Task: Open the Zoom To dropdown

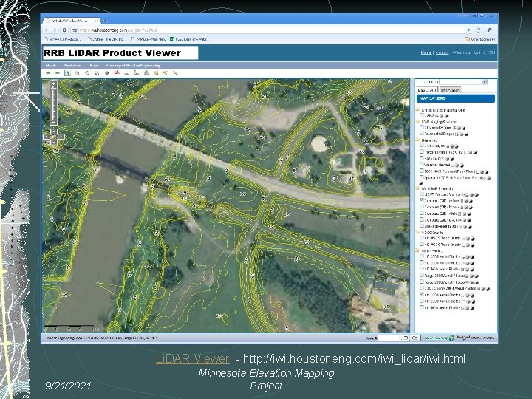Action: (485, 82)
